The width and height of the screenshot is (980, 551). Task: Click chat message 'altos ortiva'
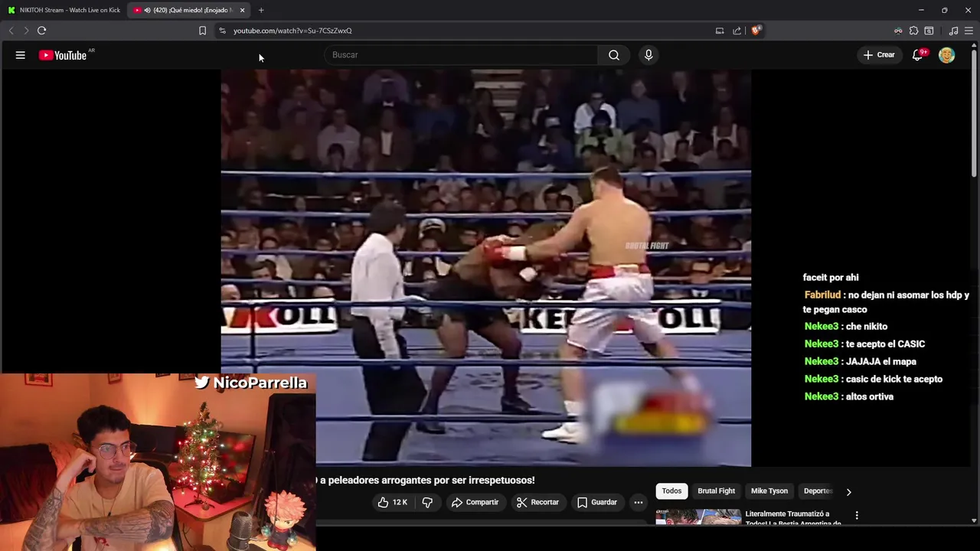[x=870, y=396]
